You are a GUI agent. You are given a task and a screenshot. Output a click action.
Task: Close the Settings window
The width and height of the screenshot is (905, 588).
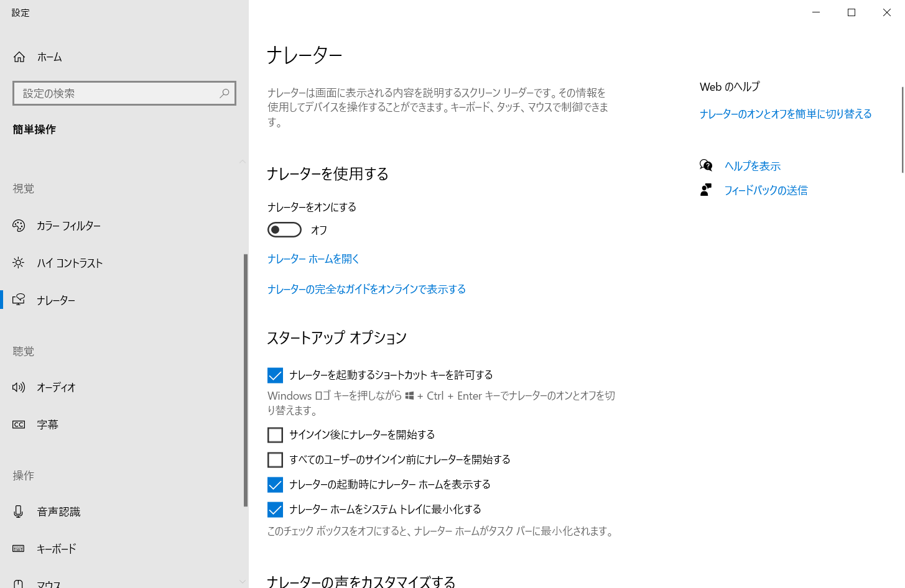point(887,12)
